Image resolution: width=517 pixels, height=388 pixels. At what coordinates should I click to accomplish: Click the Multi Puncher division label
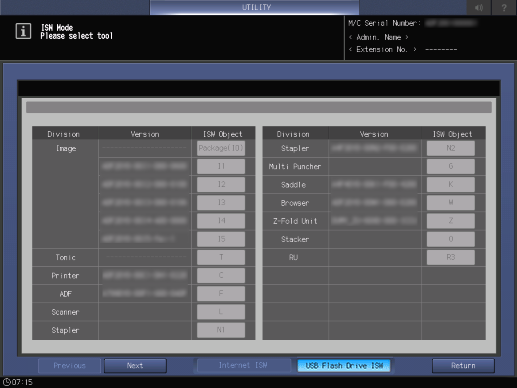click(295, 166)
